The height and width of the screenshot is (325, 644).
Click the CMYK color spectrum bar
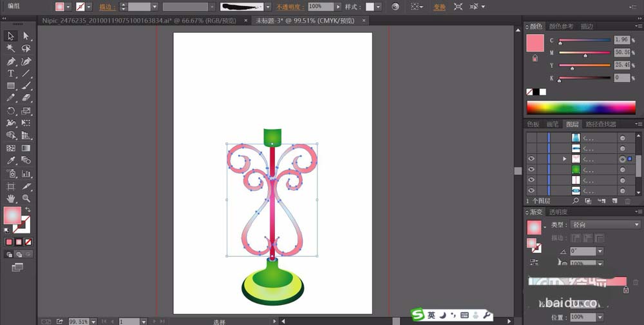click(581, 107)
